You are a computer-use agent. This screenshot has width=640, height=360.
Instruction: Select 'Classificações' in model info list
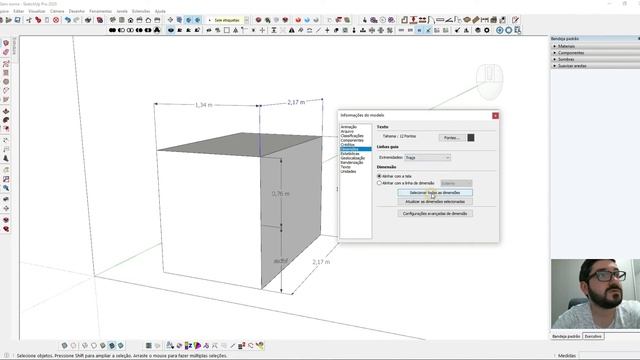coord(352,136)
